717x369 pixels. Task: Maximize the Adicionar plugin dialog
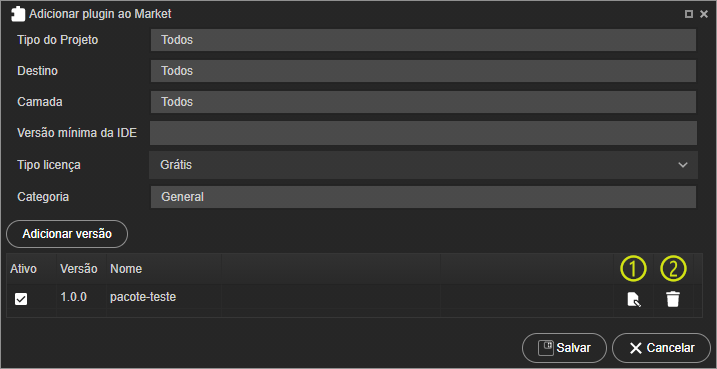[688, 15]
